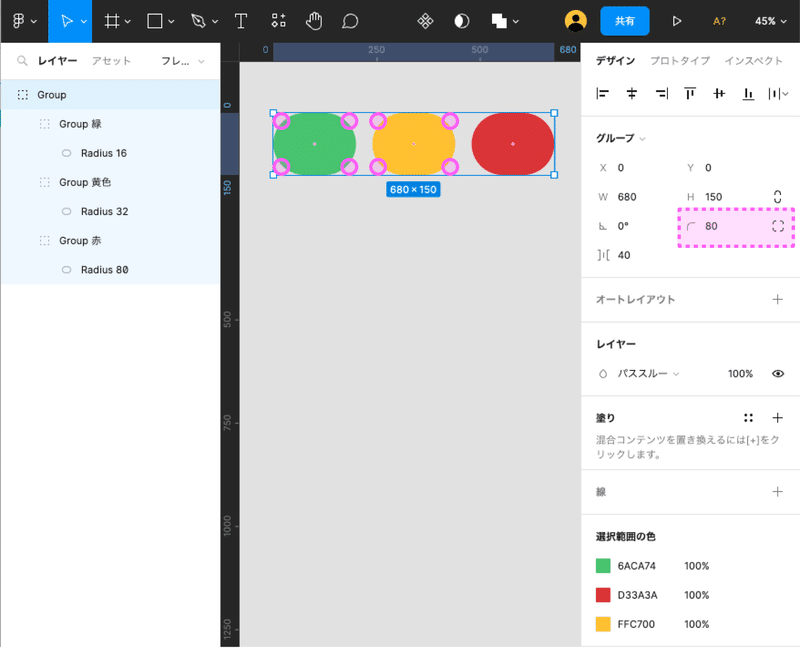Select the top-level Group layer

pos(110,94)
